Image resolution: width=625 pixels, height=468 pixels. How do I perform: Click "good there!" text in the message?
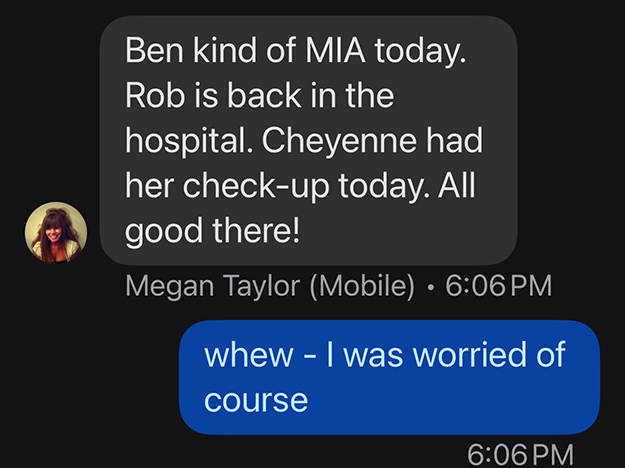tap(212, 231)
